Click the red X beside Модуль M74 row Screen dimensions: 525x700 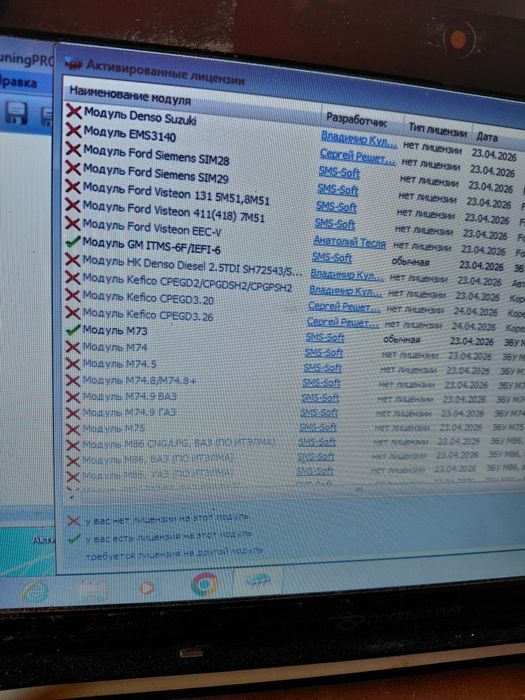[73, 347]
